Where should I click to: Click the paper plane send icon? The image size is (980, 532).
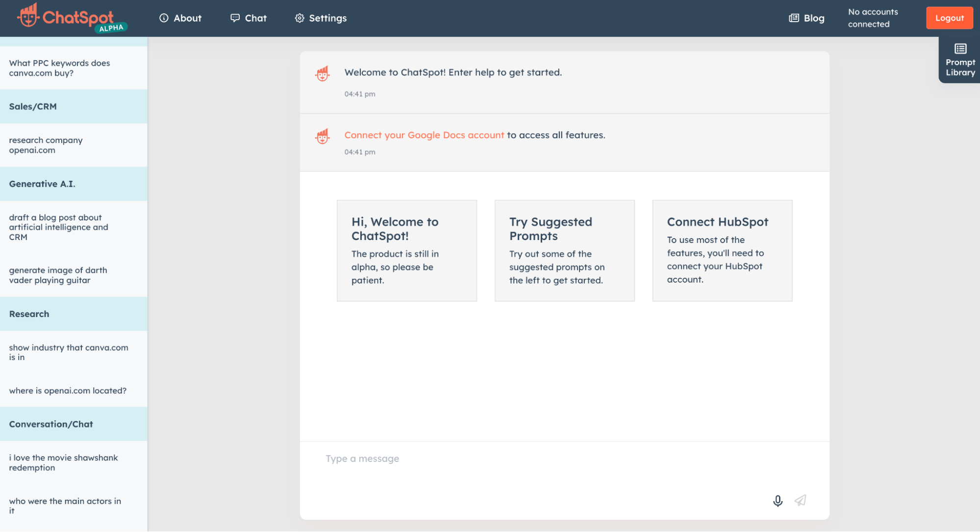(801, 500)
